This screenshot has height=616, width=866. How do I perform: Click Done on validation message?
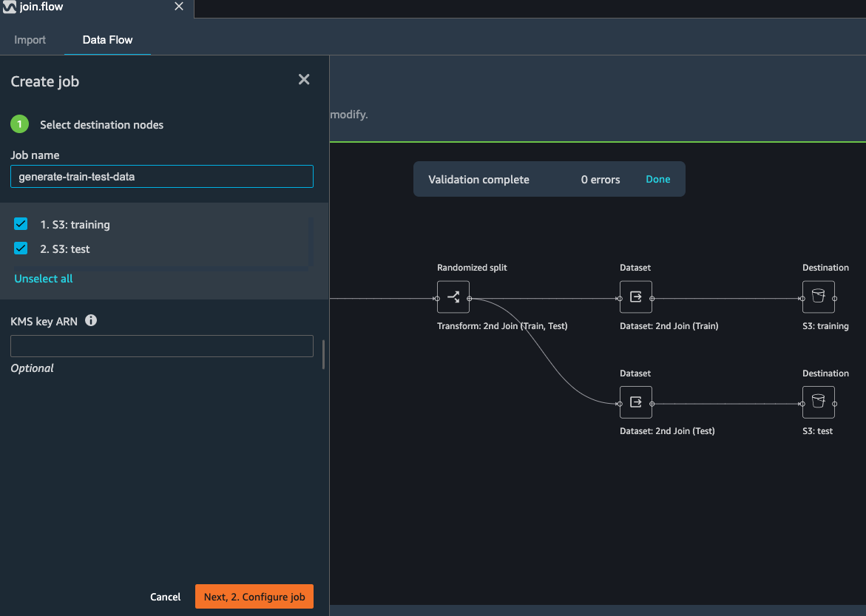(x=657, y=179)
